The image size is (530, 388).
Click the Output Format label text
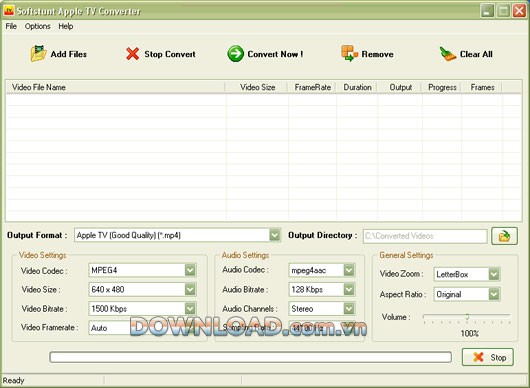pos(37,235)
